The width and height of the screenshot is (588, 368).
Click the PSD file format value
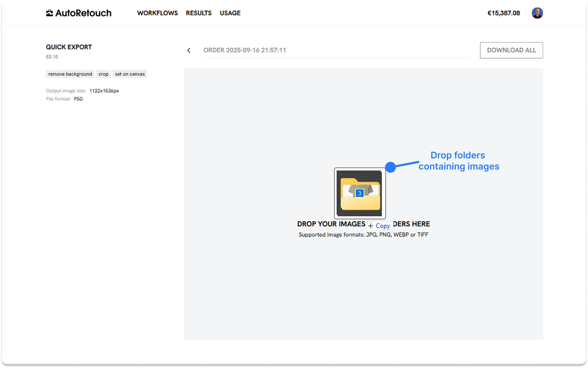pyautogui.click(x=78, y=99)
